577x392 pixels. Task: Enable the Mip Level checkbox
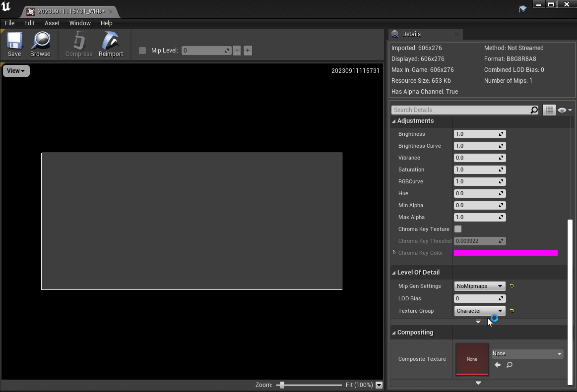[x=142, y=51]
